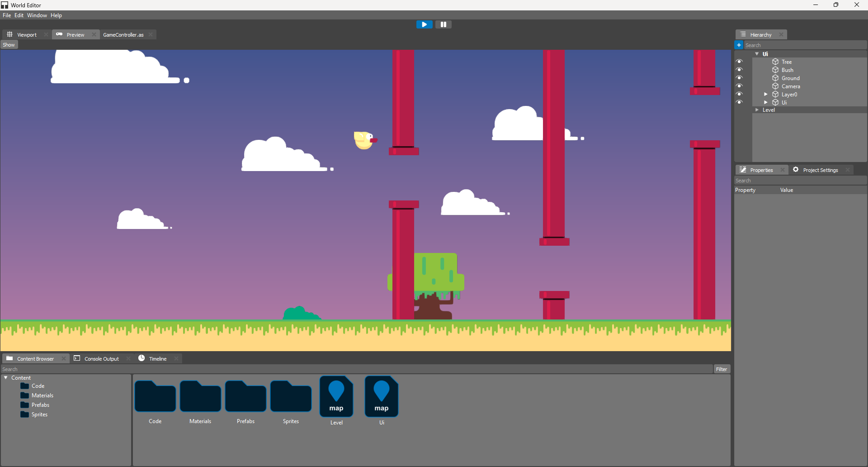This screenshot has height=467, width=868.
Task: Click the Content Browser search field
Action: 357,369
